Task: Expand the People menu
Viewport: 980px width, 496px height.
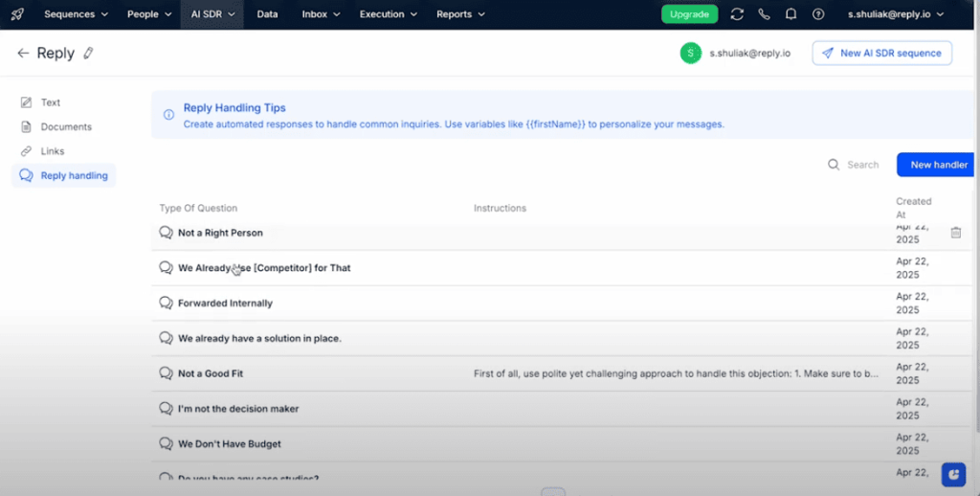Action: pyautogui.click(x=148, y=14)
